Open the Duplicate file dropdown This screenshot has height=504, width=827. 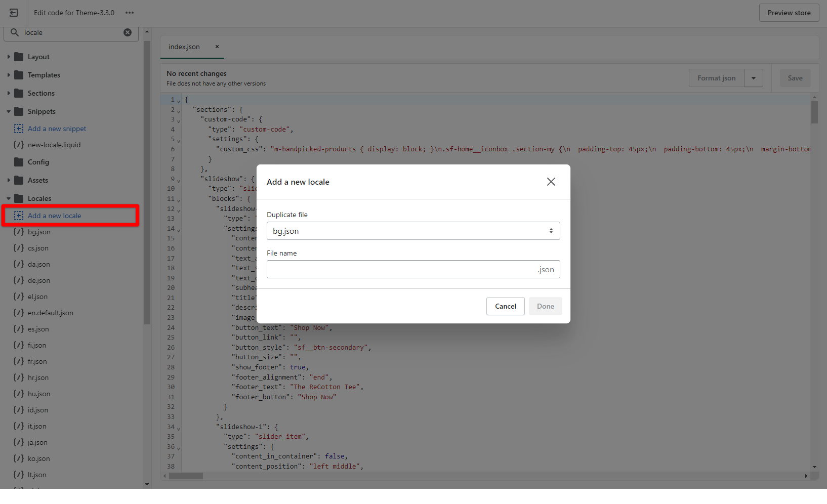(413, 231)
